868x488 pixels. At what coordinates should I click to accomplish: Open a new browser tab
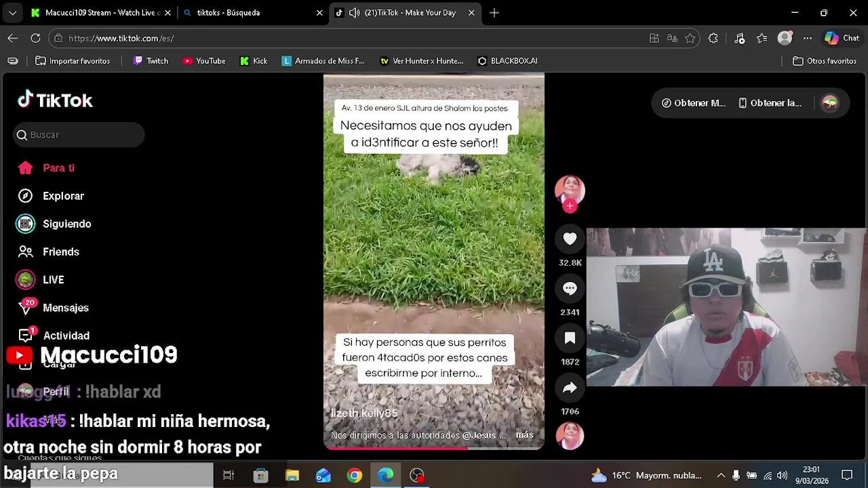point(494,12)
